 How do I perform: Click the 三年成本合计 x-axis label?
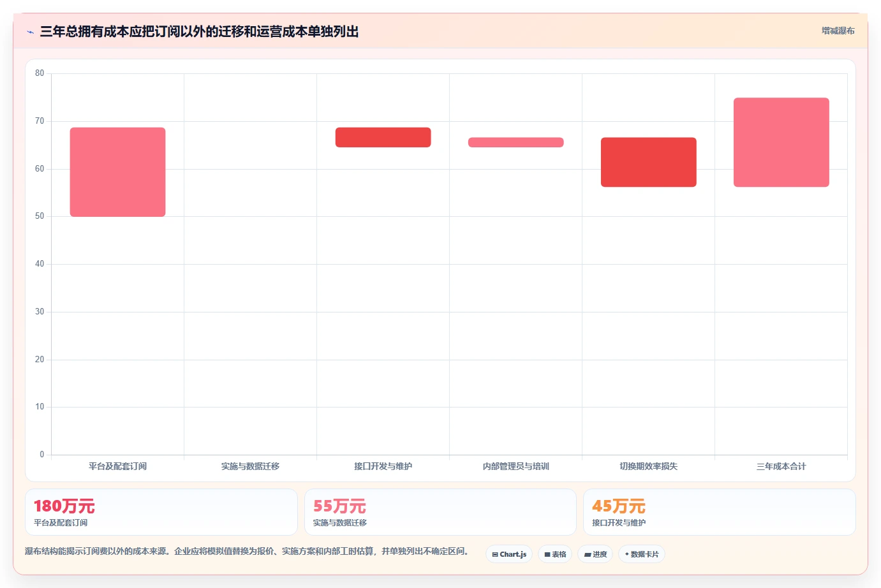[781, 466]
